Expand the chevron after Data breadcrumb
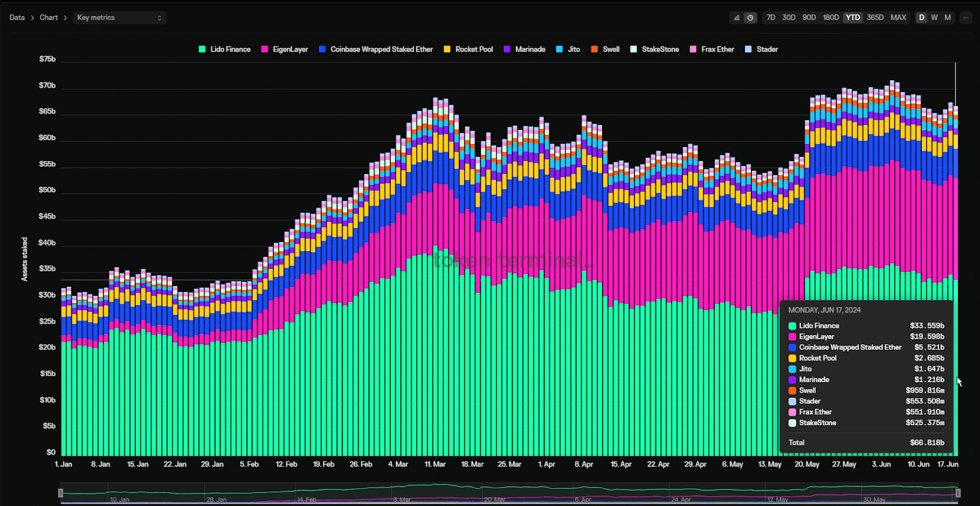 pyautogui.click(x=32, y=18)
